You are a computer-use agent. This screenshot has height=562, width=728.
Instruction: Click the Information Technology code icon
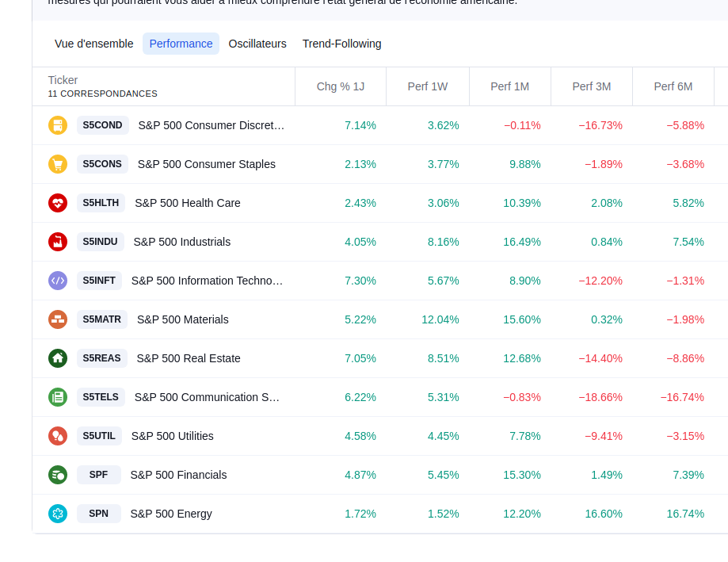point(58,281)
